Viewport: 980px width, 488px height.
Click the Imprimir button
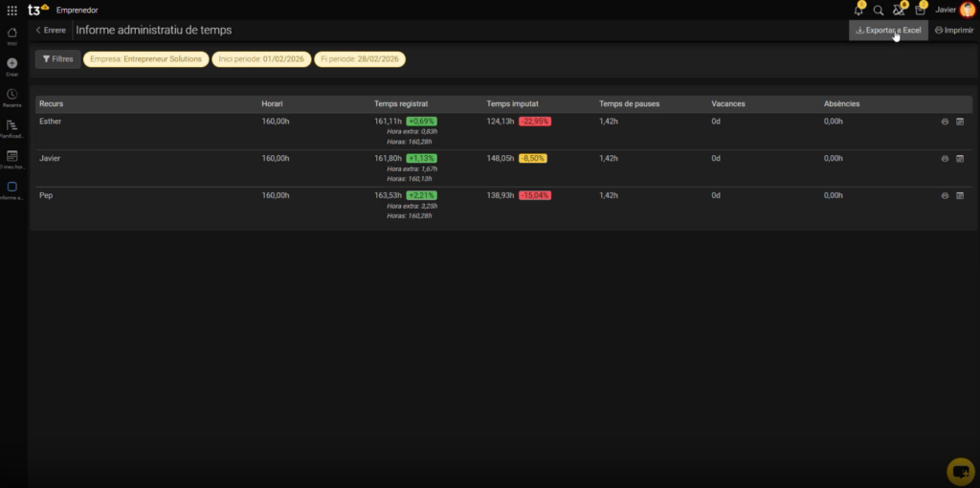(x=954, y=31)
